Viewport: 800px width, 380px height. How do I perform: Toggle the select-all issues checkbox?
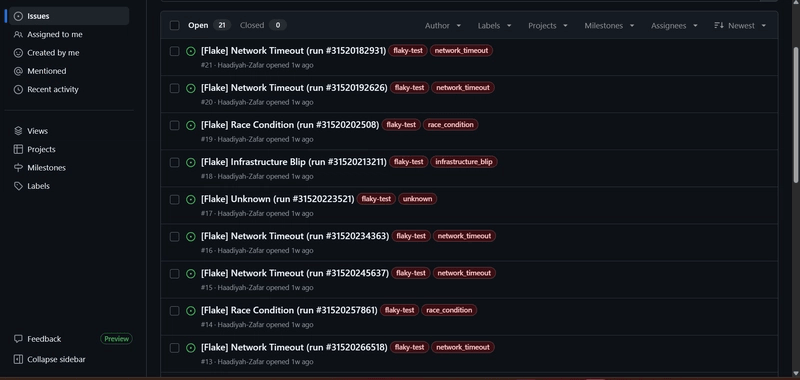[174, 26]
